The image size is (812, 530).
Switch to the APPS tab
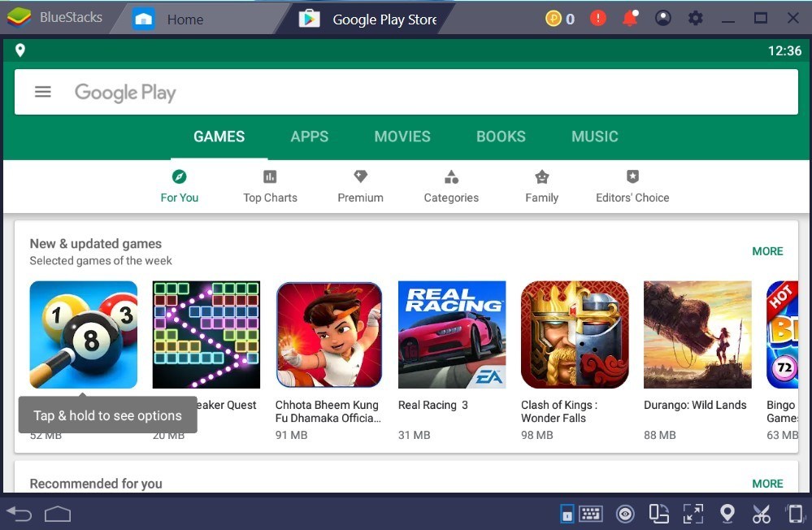coord(310,137)
